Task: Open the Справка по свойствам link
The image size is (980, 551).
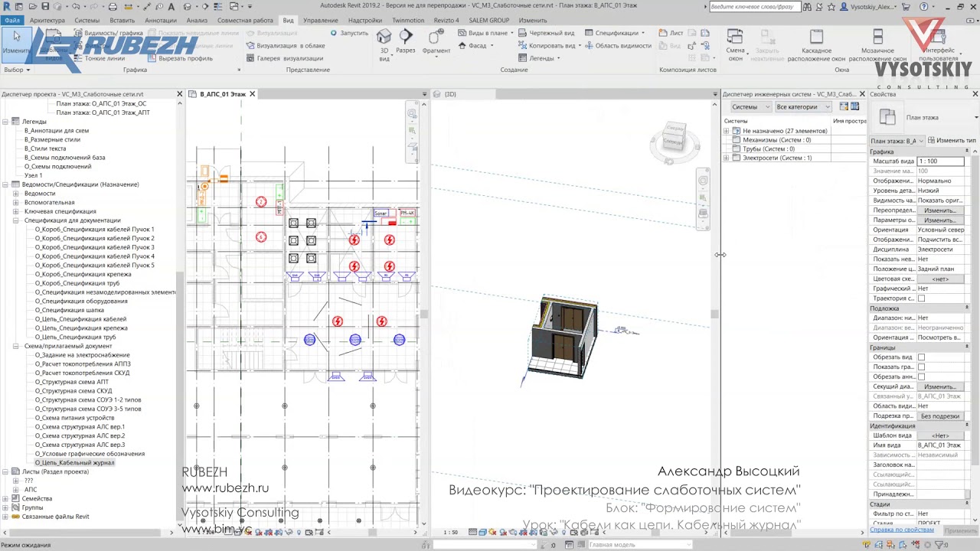Action: pos(902,530)
